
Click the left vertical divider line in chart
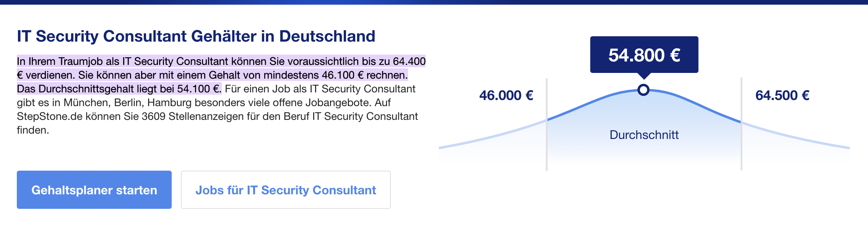pyautogui.click(x=547, y=124)
